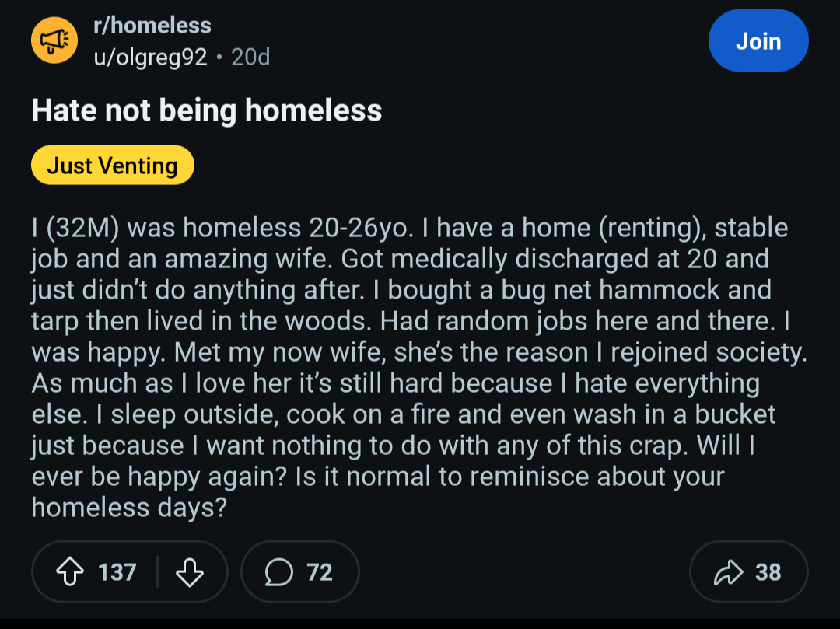Screen dimensions: 840x629
Task: Click the 20d post timestamp
Action: tap(250, 57)
